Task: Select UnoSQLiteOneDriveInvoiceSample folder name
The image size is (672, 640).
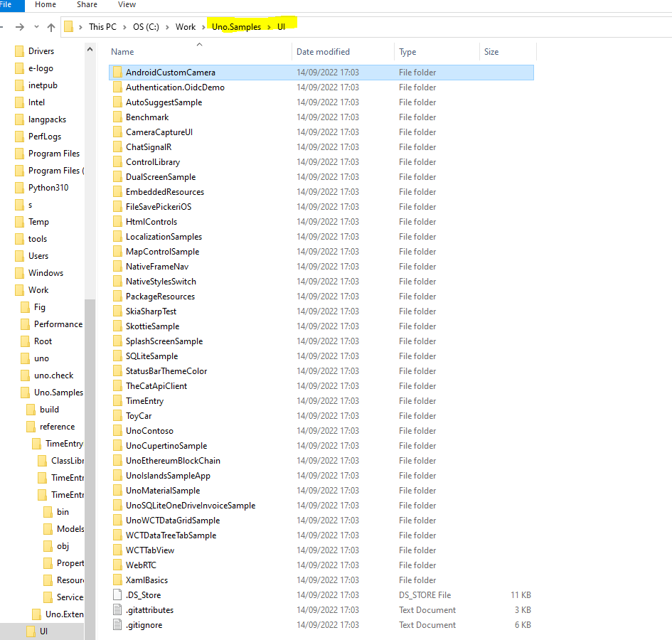Action: pos(191,506)
